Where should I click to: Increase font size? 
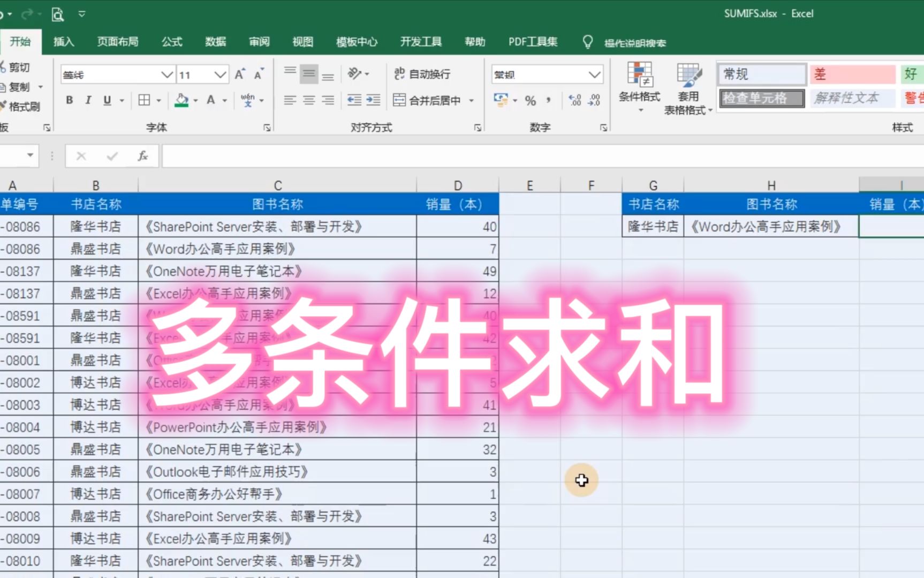coord(240,74)
